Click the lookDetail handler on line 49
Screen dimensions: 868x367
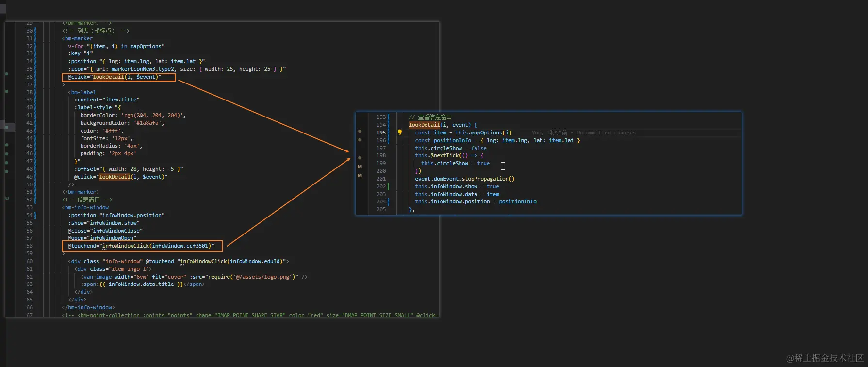click(x=115, y=177)
